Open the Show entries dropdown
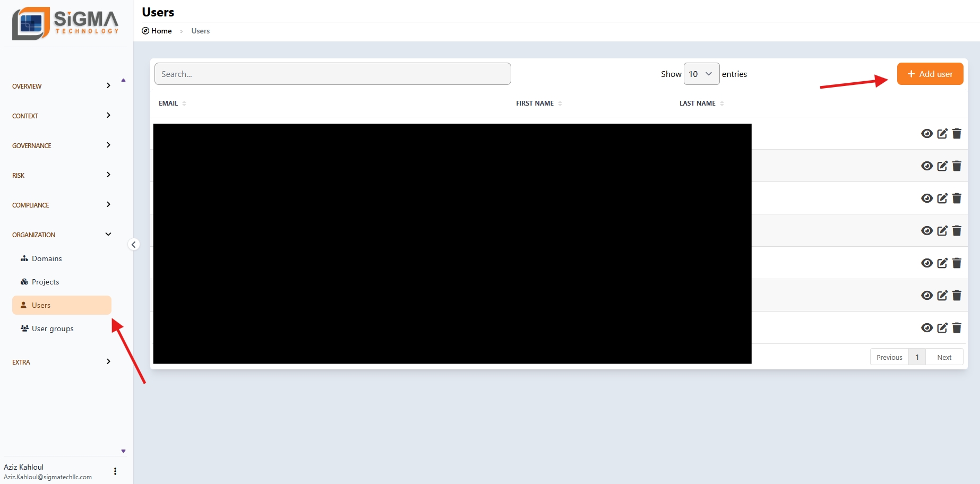The image size is (980, 484). 701,74
